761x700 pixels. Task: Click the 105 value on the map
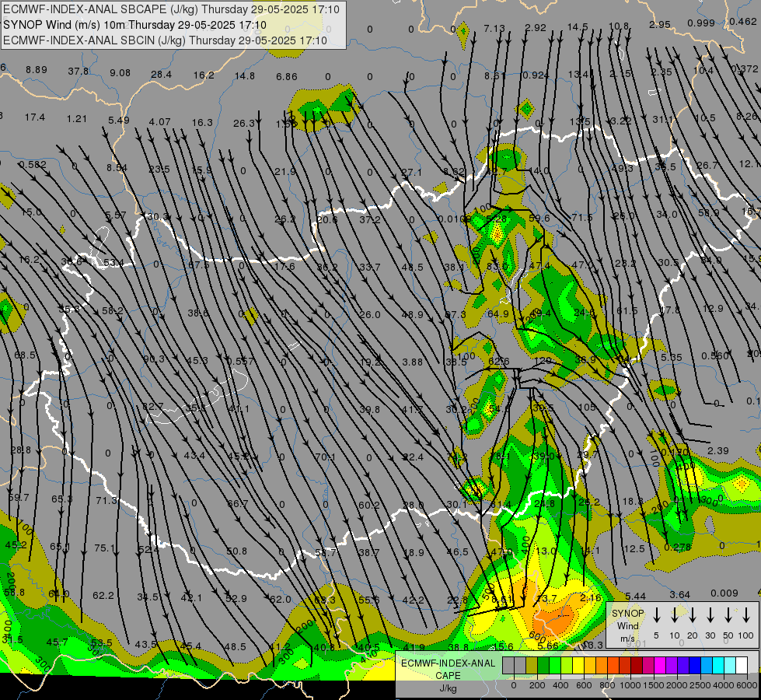pyautogui.click(x=587, y=407)
